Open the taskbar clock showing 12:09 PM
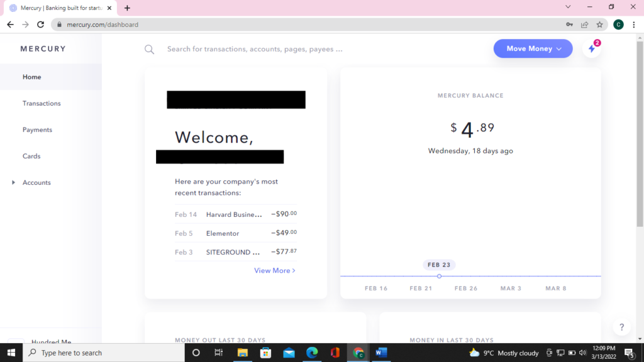 [603, 353]
